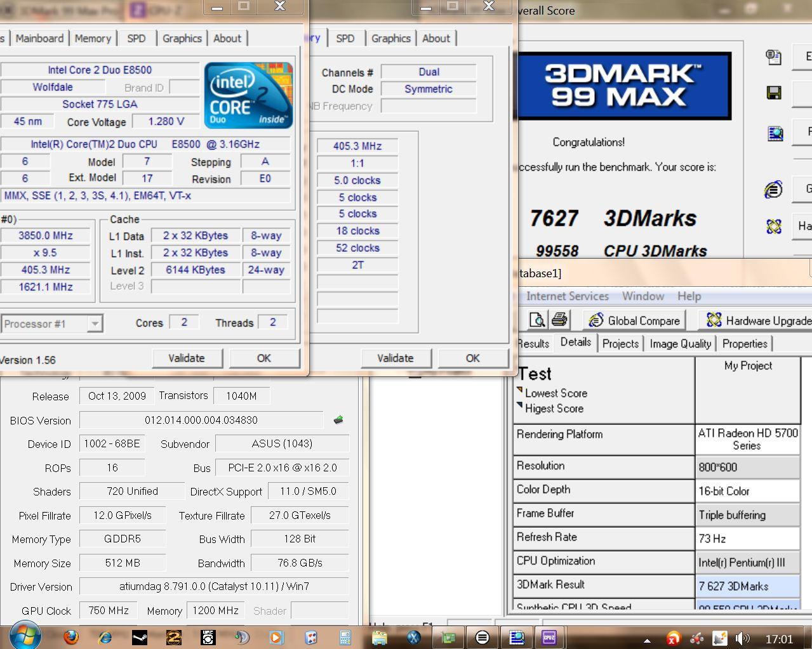Open Graphics tab in memory timings CPU-Z window

(391, 38)
